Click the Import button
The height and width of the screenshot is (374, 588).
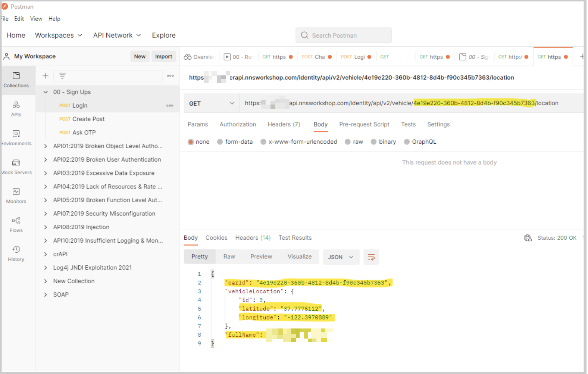point(164,56)
